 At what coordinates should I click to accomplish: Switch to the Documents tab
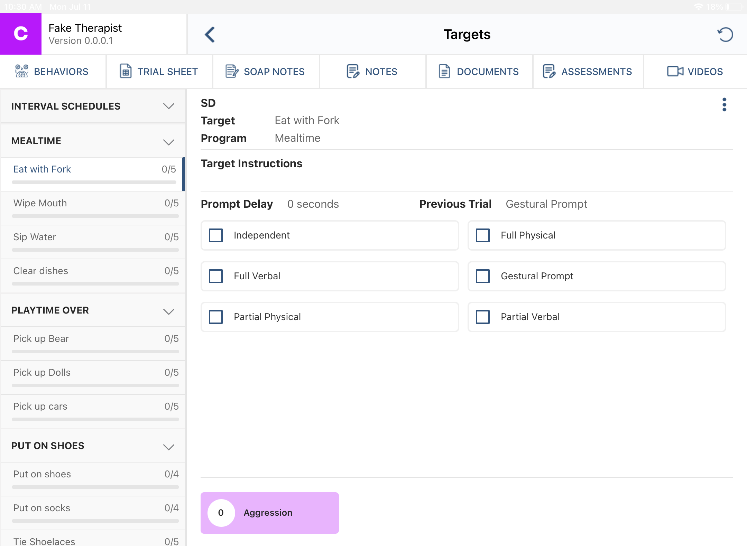coord(479,72)
